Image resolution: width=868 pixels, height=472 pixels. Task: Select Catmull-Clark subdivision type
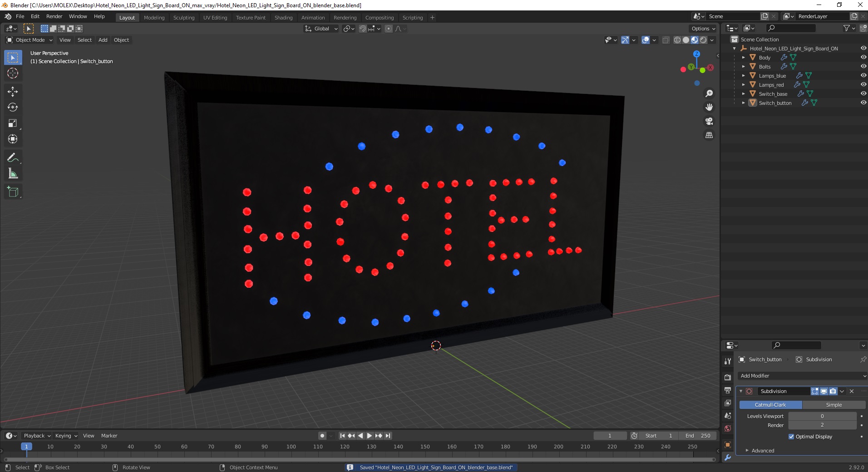click(x=770, y=405)
